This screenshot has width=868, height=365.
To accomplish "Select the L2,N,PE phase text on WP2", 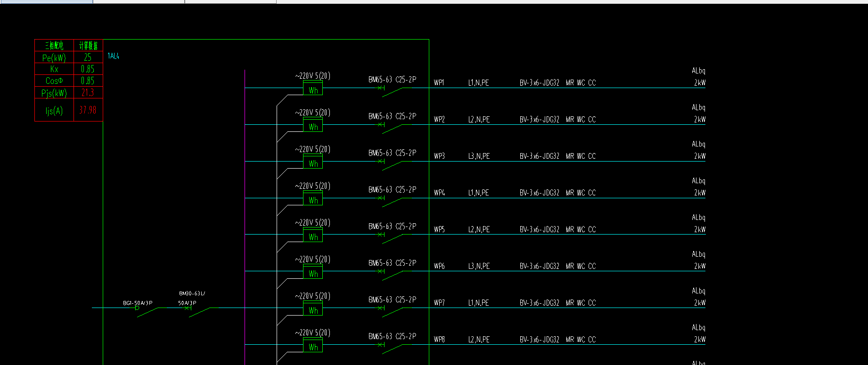I will [x=479, y=119].
